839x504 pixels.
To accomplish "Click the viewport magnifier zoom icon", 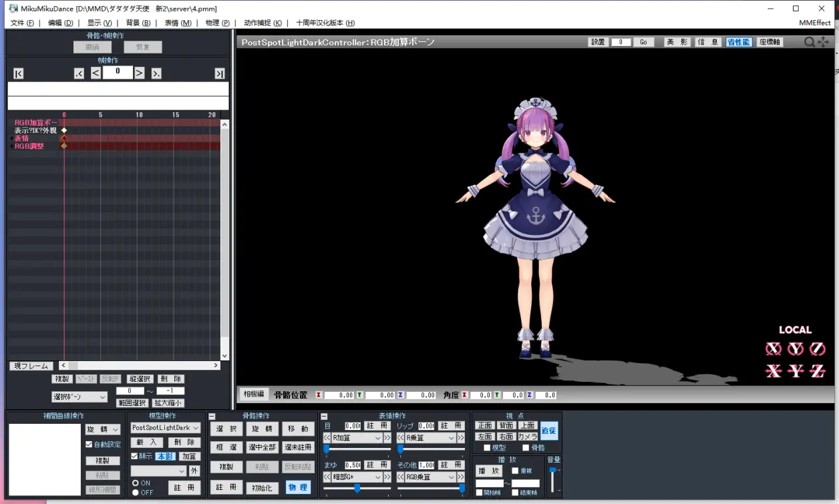I will [809, 42].
